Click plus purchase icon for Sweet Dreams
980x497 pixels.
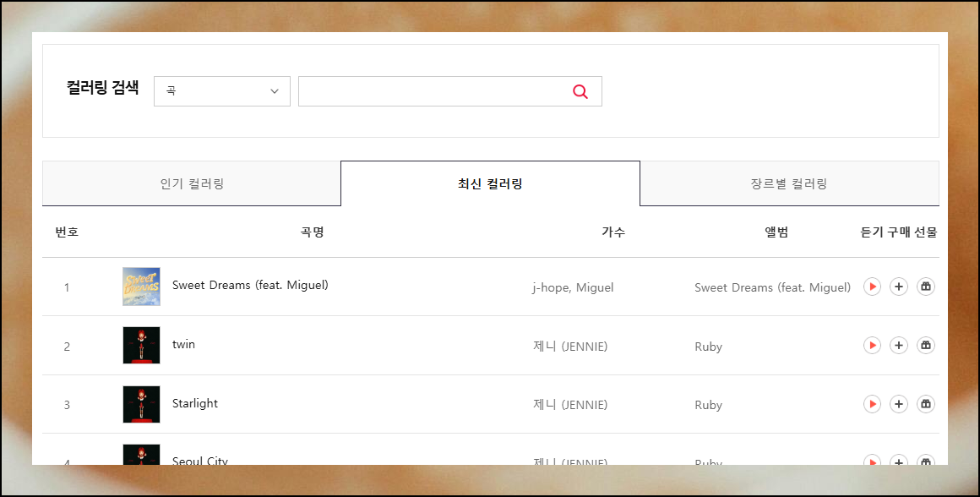[x=899, y=287]
